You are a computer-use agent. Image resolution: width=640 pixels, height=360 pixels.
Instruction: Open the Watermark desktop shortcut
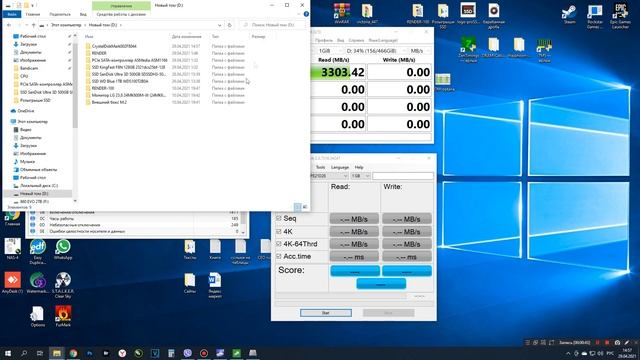38,282
